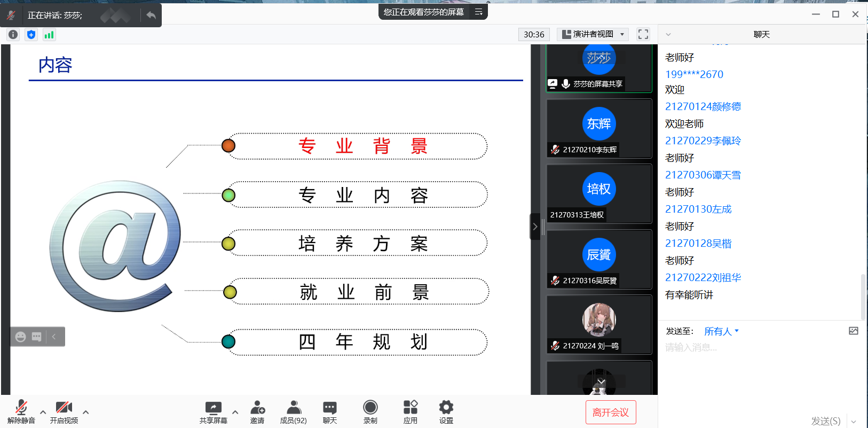Click the blue security shield icon
This screenshot has height=428, width=868.
tap(31, 35)
